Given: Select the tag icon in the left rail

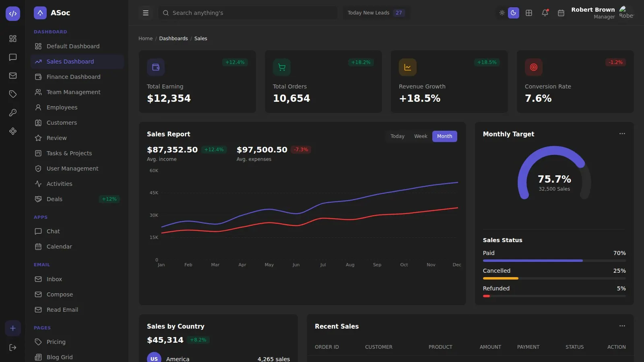Looking at the screenshot, I should point(13,94).
